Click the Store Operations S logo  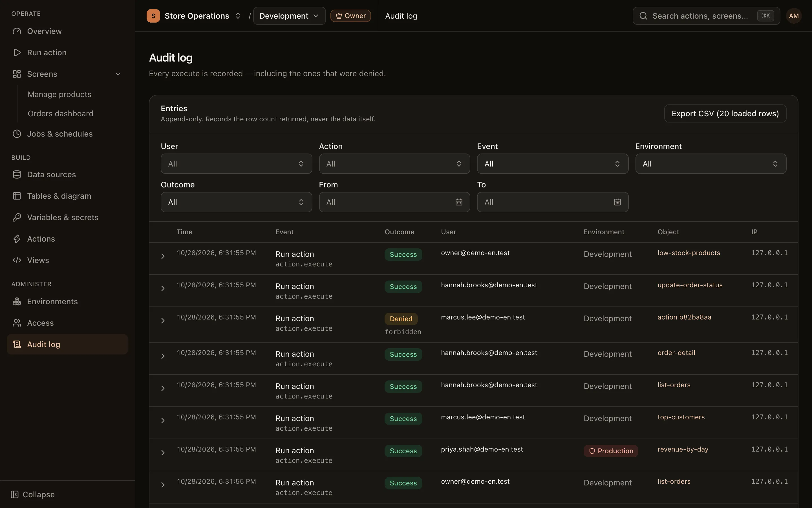coord(153,16)
